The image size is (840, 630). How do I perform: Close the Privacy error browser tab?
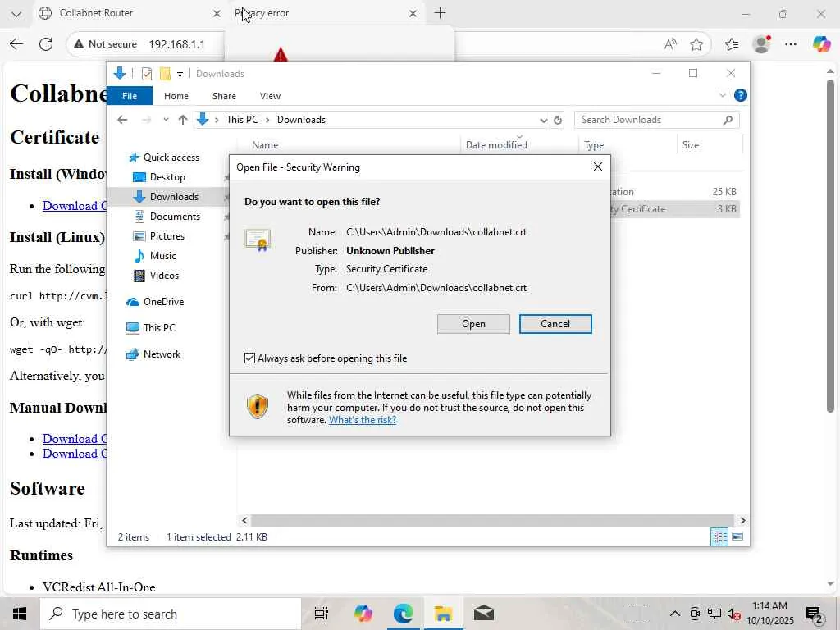[413, 13]
